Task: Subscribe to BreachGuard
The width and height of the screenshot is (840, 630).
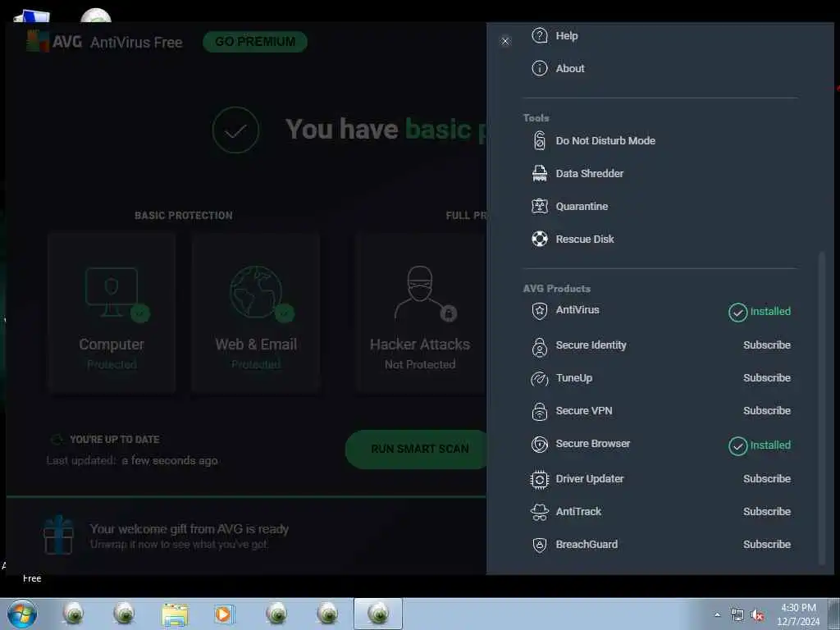Action: click(x=767, y=544)
